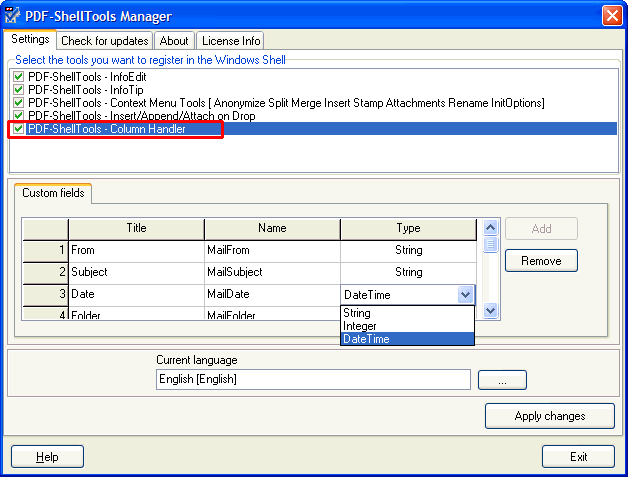Click the custom fields scrollbar up arrow
Viewport: 628px width, 477px height.
point(491,228)
